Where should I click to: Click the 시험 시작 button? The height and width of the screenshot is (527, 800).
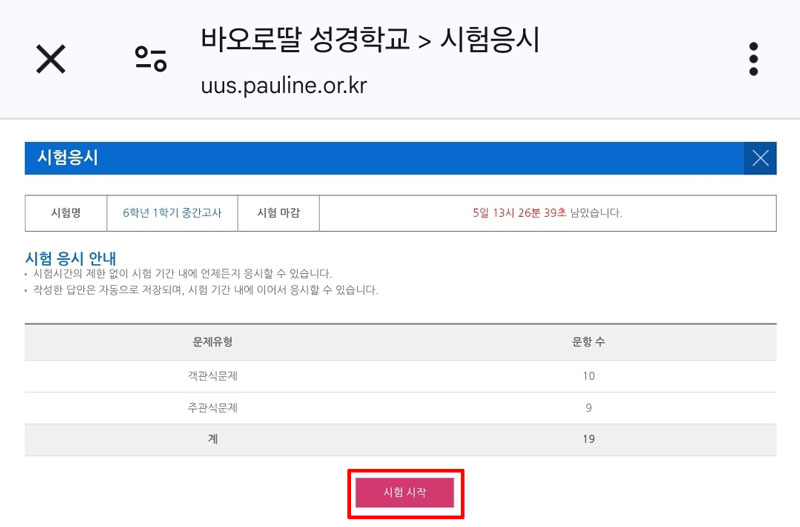click(x=405, y=492)
